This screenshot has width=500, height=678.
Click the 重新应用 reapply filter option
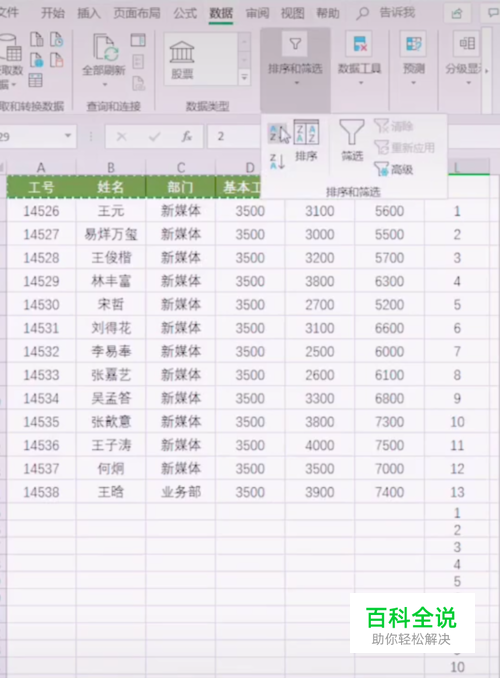point(404,148)
